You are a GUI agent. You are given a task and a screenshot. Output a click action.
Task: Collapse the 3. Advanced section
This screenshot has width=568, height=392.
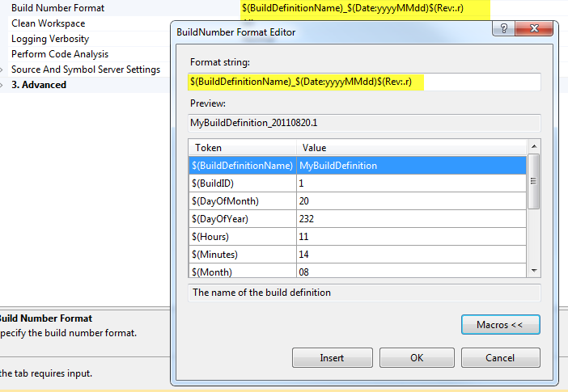point(2,85)
